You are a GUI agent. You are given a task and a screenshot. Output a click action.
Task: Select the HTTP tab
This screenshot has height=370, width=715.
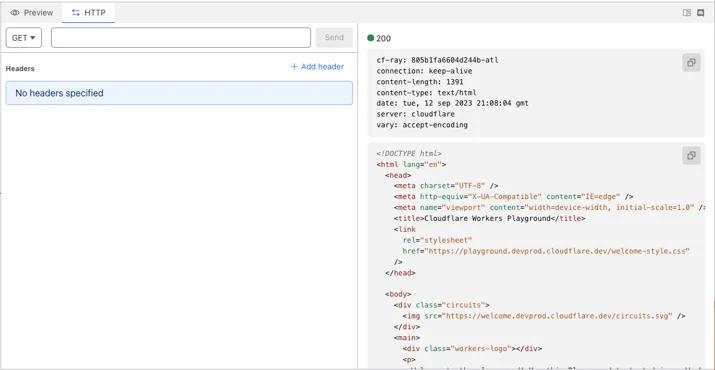(88, 13)
